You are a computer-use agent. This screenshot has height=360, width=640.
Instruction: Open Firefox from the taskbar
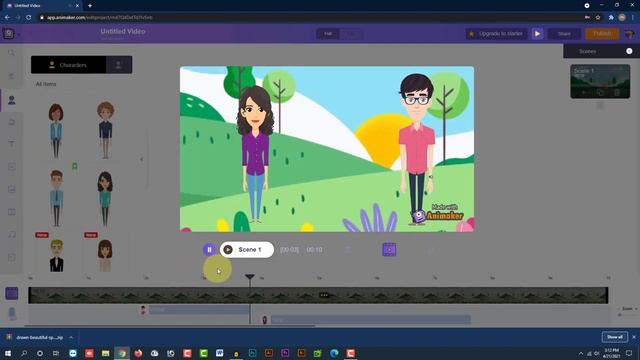click(138, 353)
